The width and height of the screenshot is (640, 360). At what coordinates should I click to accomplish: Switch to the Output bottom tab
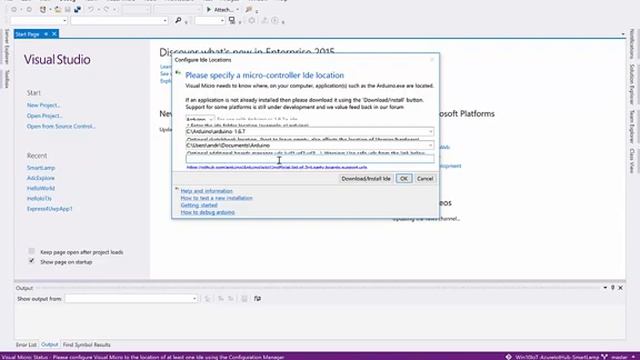[50, 345]
